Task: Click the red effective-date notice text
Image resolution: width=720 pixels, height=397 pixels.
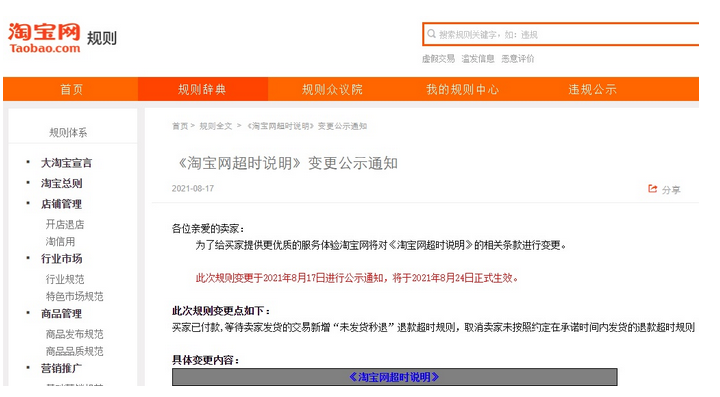Action: click(x=357, y=278)
